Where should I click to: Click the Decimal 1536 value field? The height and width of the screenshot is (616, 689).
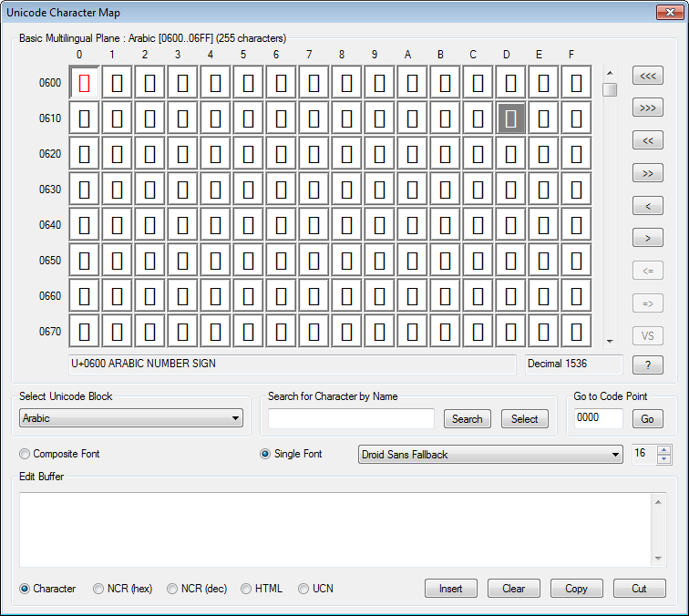coord(574,364)
